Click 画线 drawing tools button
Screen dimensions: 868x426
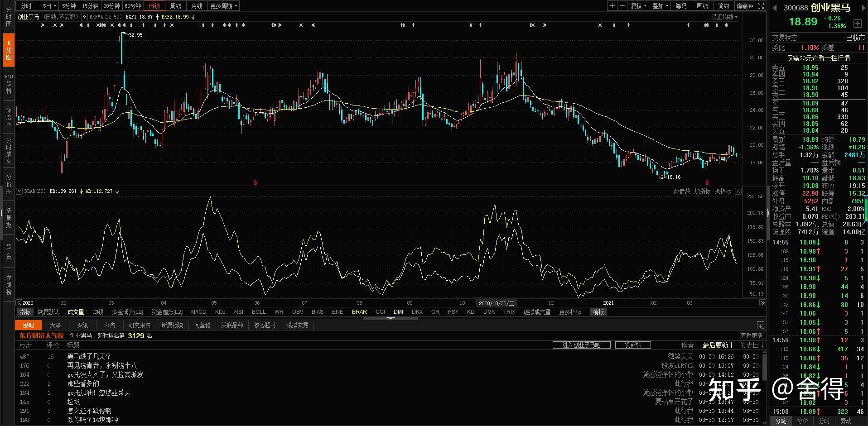[702, 6]
